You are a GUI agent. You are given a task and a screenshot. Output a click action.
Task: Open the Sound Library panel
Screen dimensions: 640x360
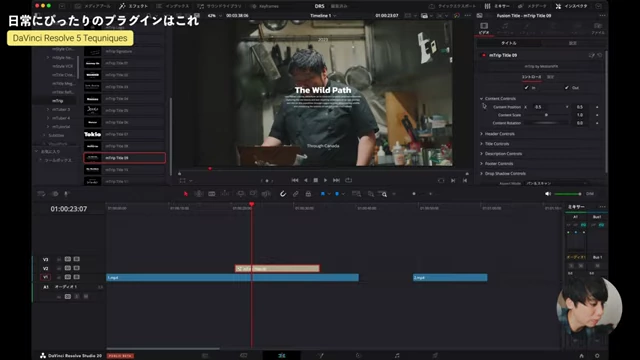(219, 6)
